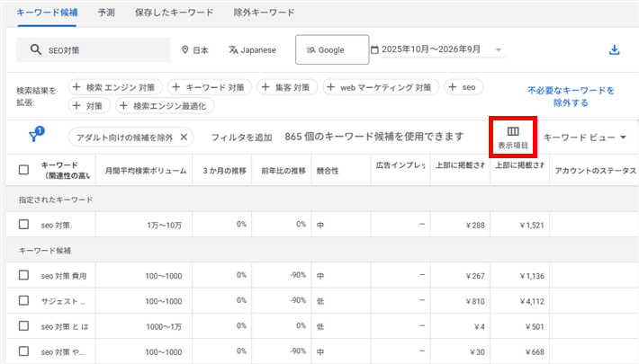Open the 保存したキーワード tab

pos(174,13)
